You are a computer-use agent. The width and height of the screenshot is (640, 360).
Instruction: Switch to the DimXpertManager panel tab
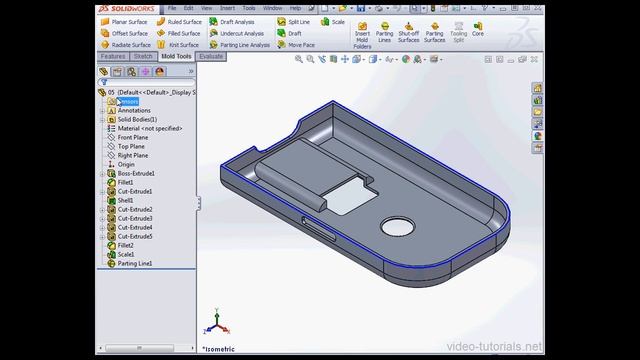[145, 72]
